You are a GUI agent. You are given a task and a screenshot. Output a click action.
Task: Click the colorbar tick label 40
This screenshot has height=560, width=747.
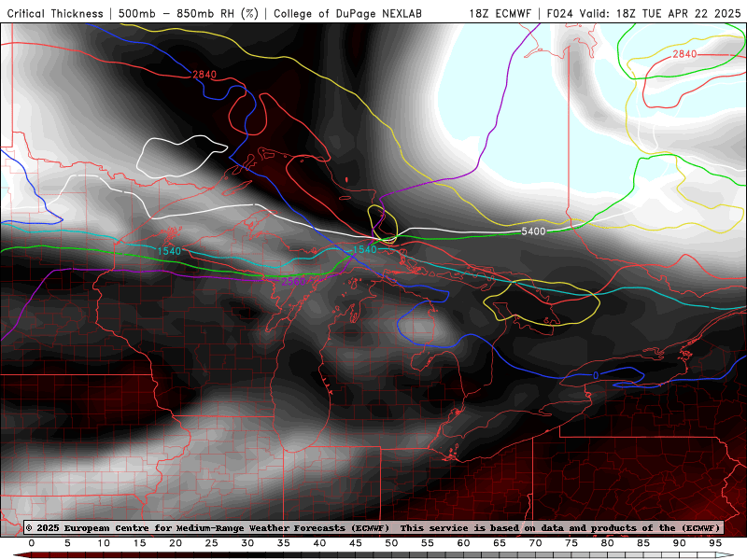pos(319,543)
